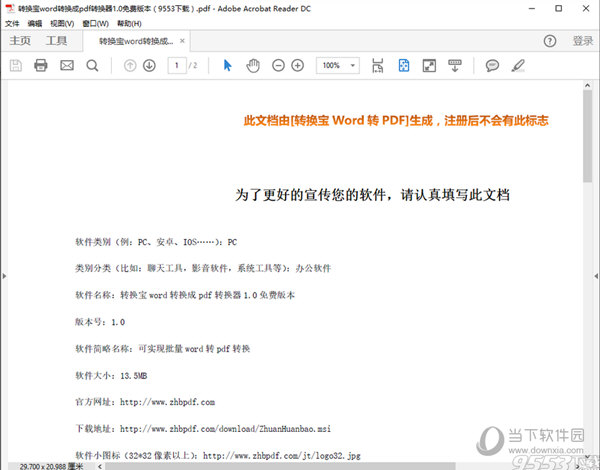Click the 软件简略名称 line

pyautogui.click(x=163, y=349)
